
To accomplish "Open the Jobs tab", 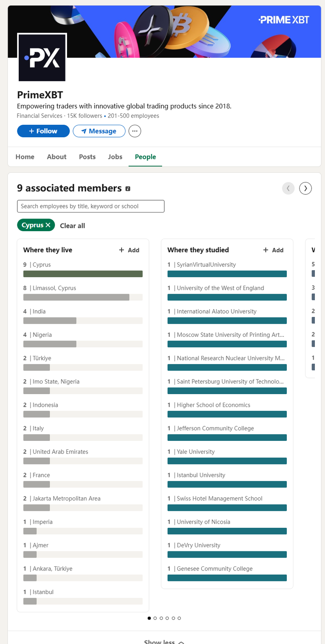I will click(x=115, y=157).
